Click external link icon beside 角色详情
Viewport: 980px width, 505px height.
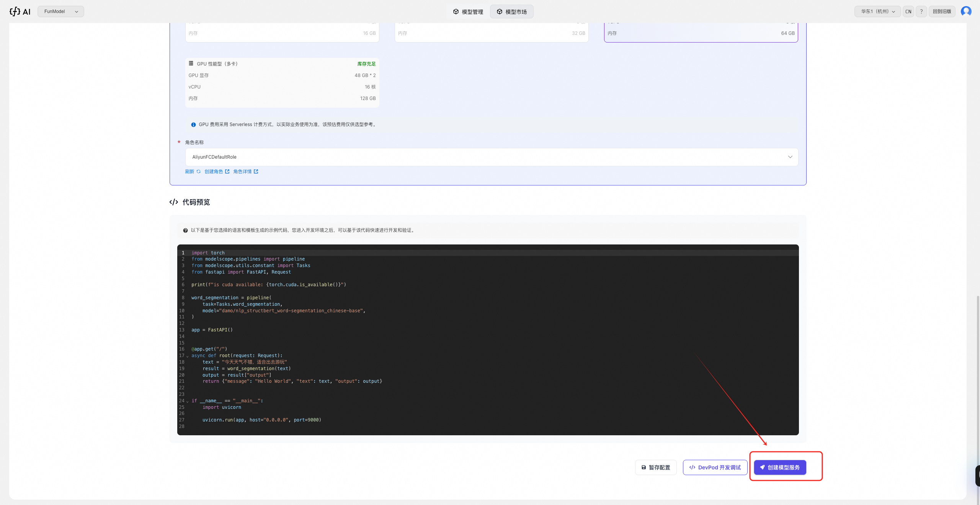tap(256, 172)
